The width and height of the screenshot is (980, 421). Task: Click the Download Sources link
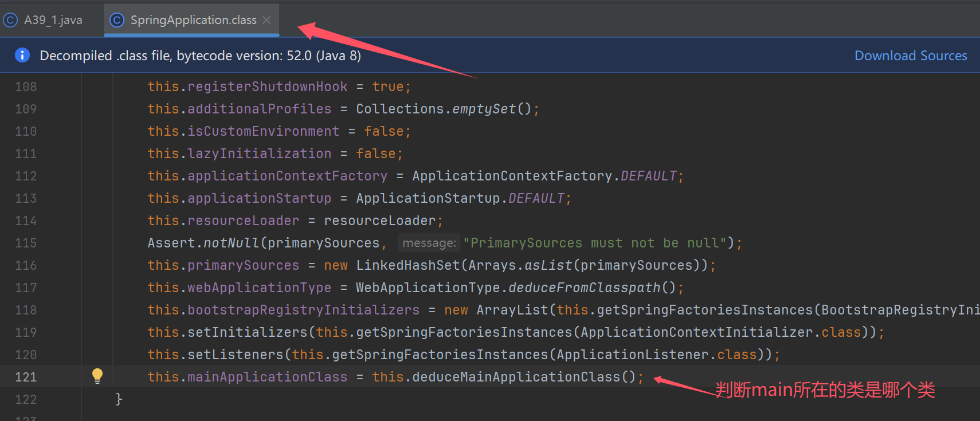coord(911,56)
